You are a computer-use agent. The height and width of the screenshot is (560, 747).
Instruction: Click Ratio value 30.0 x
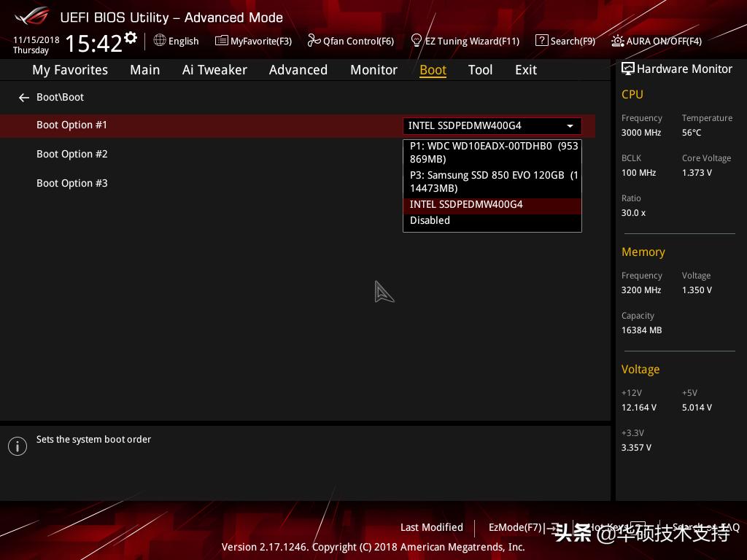point(633,213)
